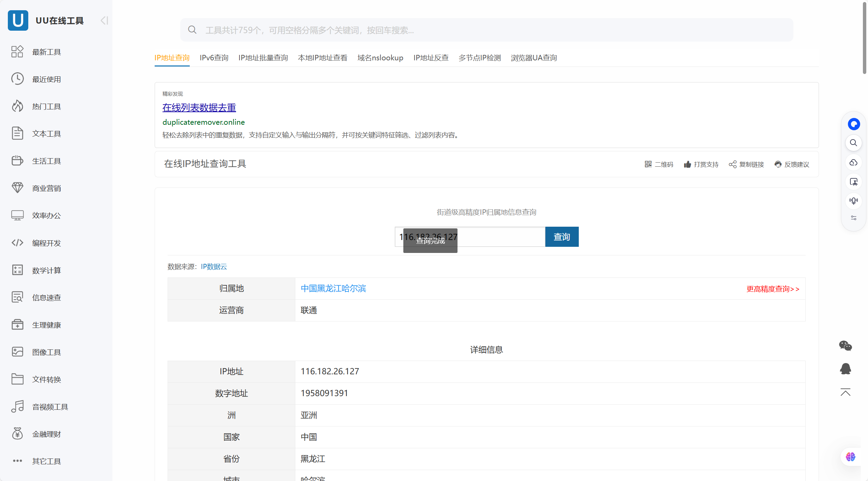Open the 在线列表数据去重 link

[199, 108]
